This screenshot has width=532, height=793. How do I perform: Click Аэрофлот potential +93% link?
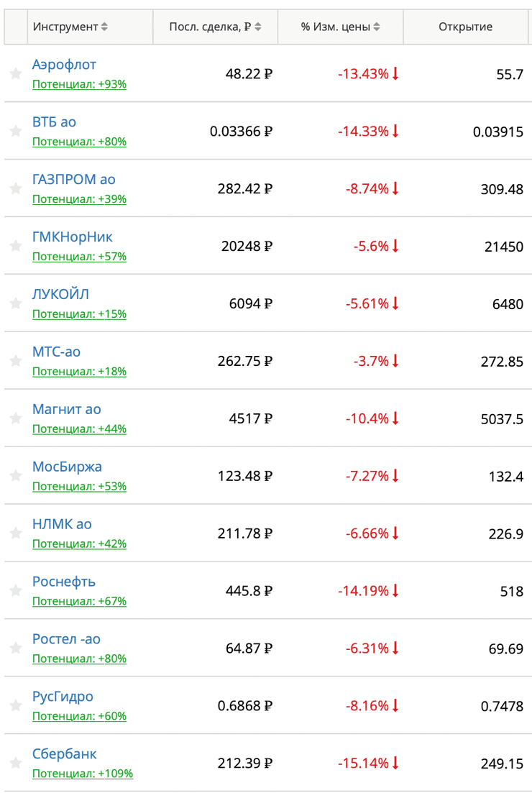(79, 84)
